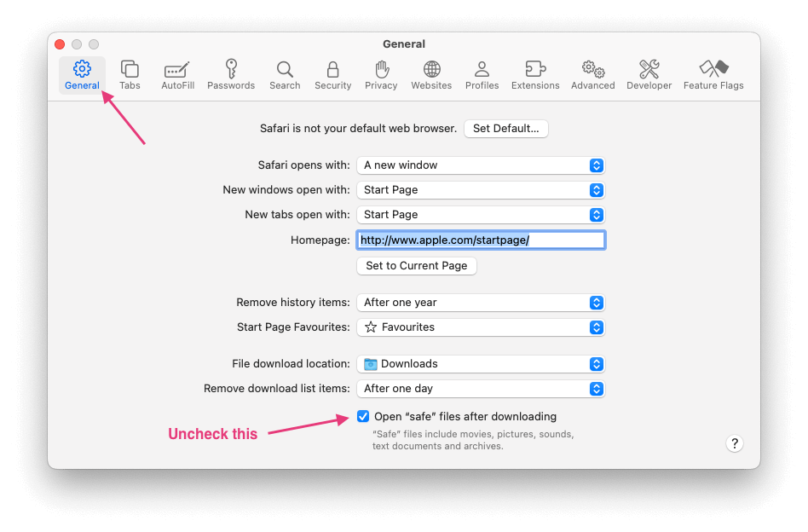Viewport: 808px width, 532px height.
Task: Switch to the Search preferences
Action: point(285,74)
